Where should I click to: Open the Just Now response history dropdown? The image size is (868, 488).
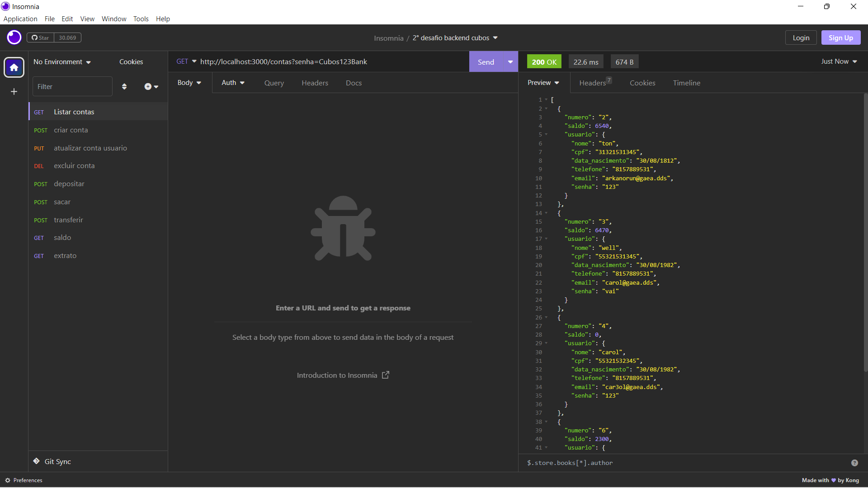point(838,61)
